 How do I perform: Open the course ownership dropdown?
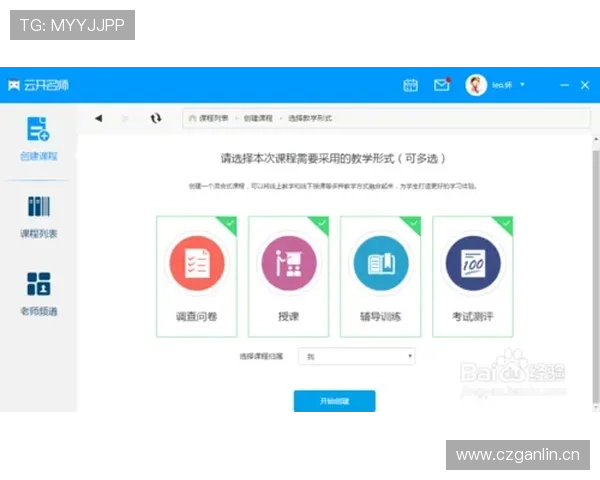pos(357,356)
